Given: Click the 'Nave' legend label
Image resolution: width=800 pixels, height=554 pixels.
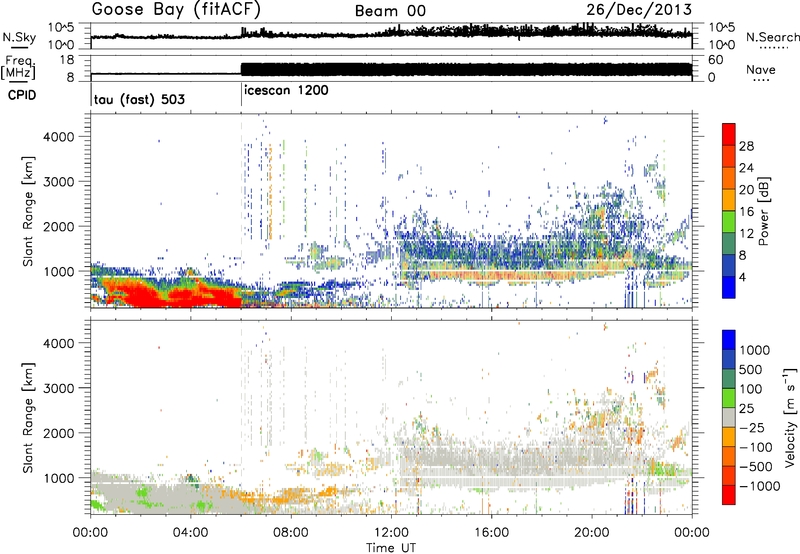Looking at the screenshot, I should coord(761,70).
